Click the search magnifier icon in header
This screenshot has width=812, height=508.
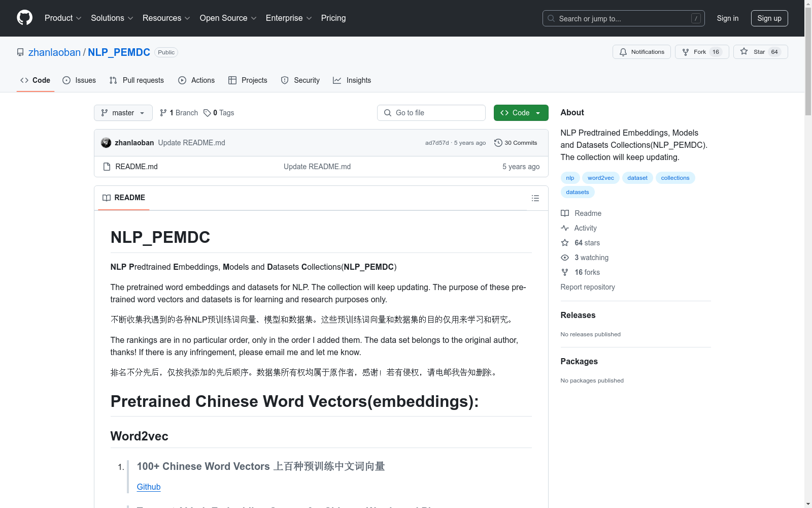pyautogui.click(x=551, y=18)
